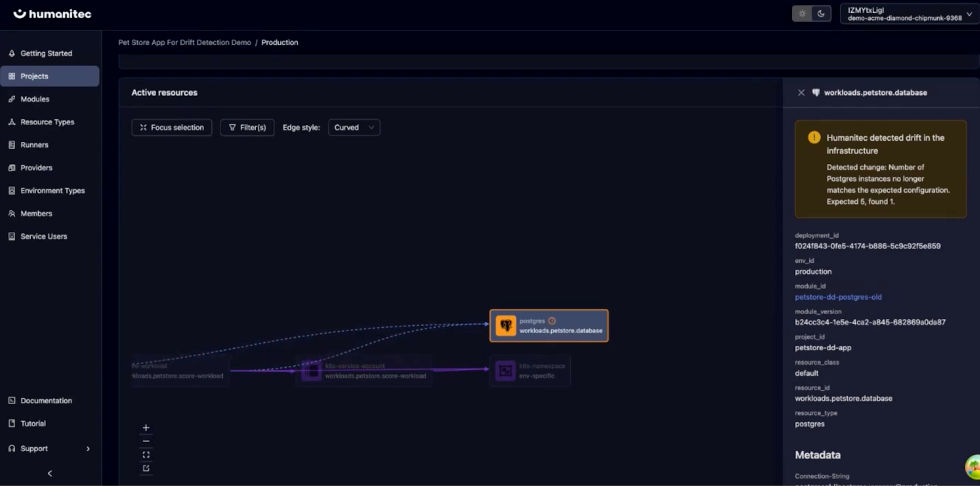Select the postgres database node
This screenshot has height=486, width=980.
pos(549,326)
